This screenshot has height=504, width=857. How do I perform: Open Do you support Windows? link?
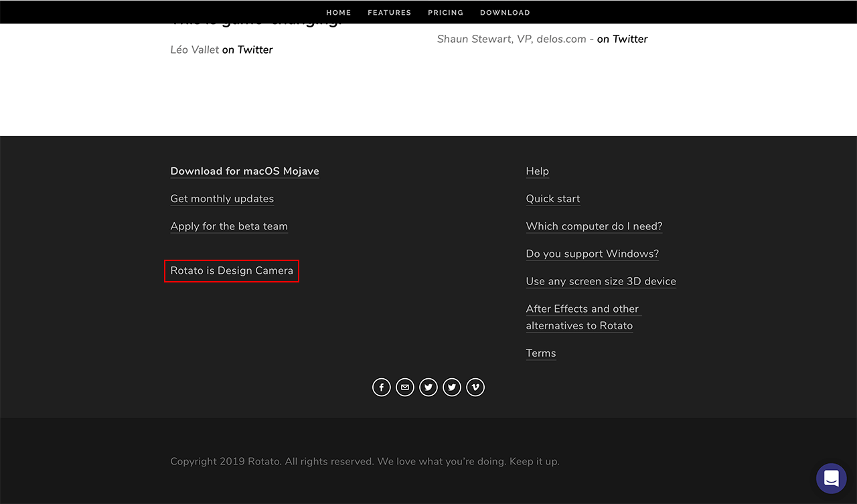592,254
